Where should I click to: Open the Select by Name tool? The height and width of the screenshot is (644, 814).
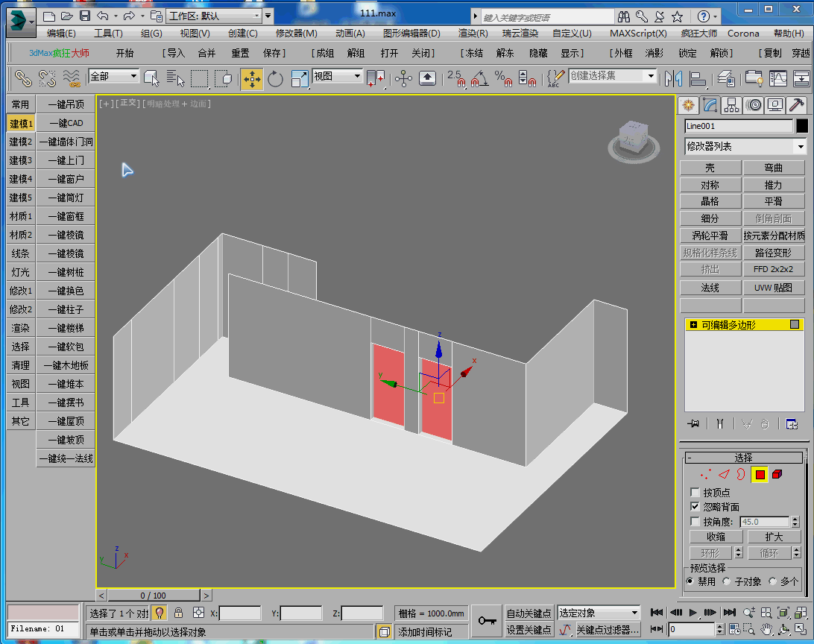click(175, 79)
